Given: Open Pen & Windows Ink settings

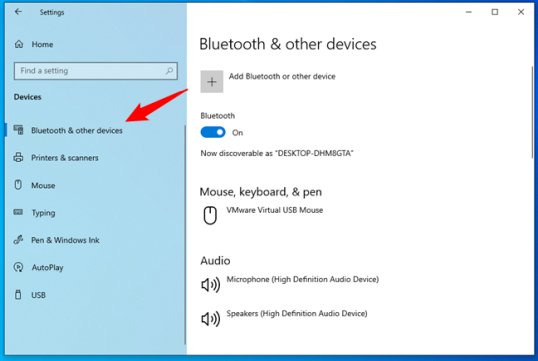Looking at the screenshot, I should 65,240.
